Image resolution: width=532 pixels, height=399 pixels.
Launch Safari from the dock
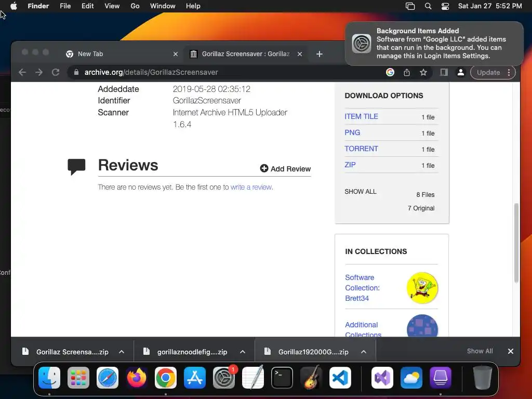108,378
